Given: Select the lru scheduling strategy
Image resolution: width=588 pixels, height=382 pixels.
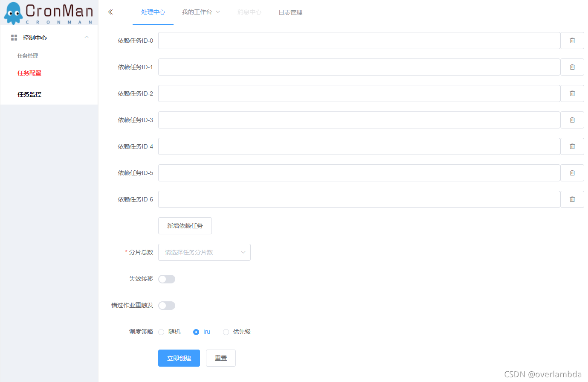Looking at the screenshot, I should (202, 332).
